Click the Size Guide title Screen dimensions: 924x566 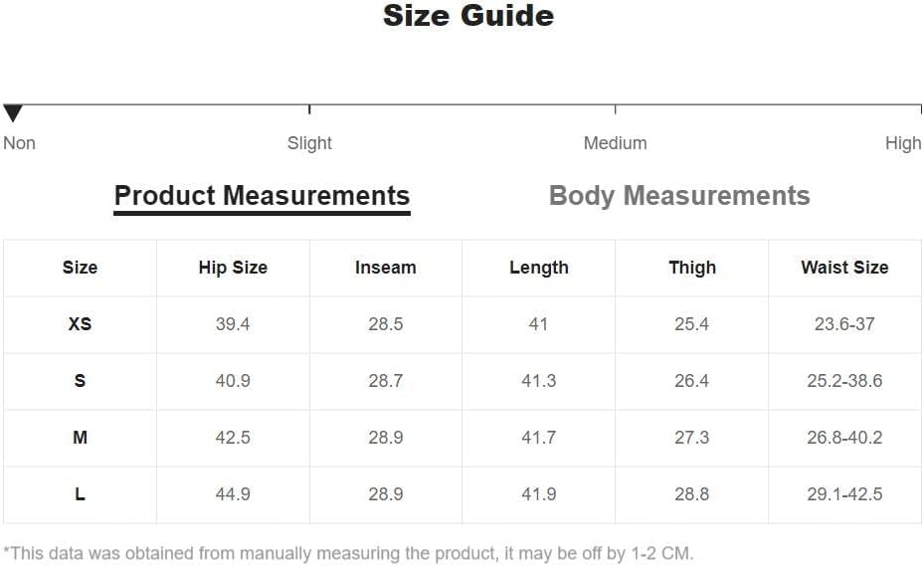(x=468, y=16)
